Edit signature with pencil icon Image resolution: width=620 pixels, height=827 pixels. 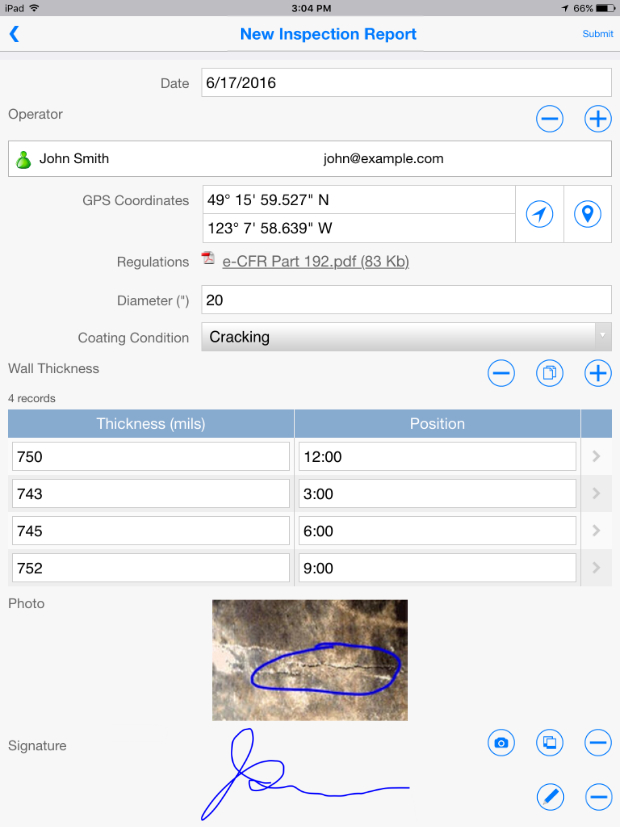point(550,796)
